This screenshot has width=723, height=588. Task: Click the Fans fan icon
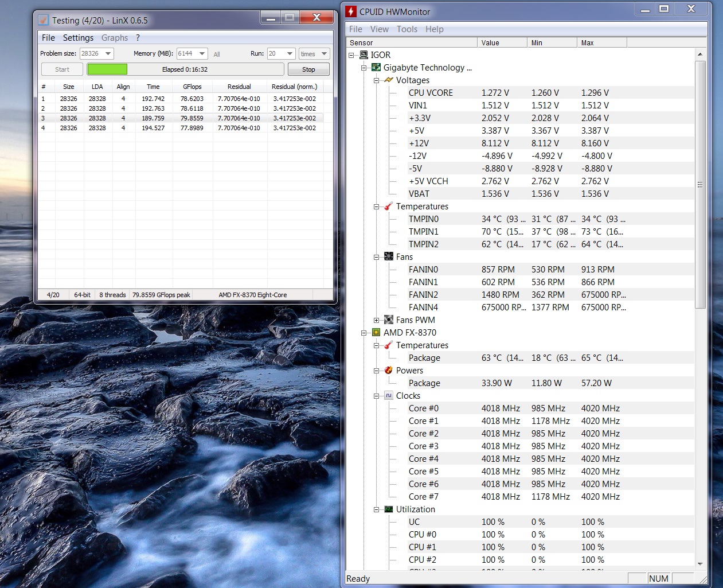pos(389,257)
